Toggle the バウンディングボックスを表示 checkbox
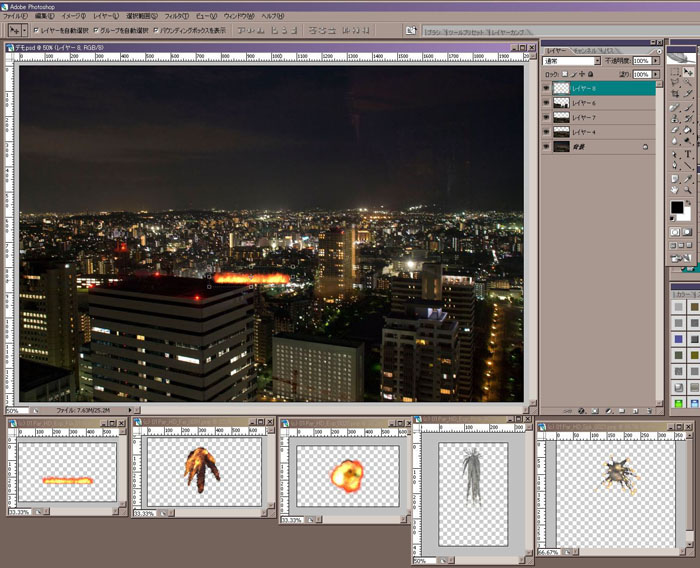700x568 pixels. pyautogui.click(x=156, y=31)
